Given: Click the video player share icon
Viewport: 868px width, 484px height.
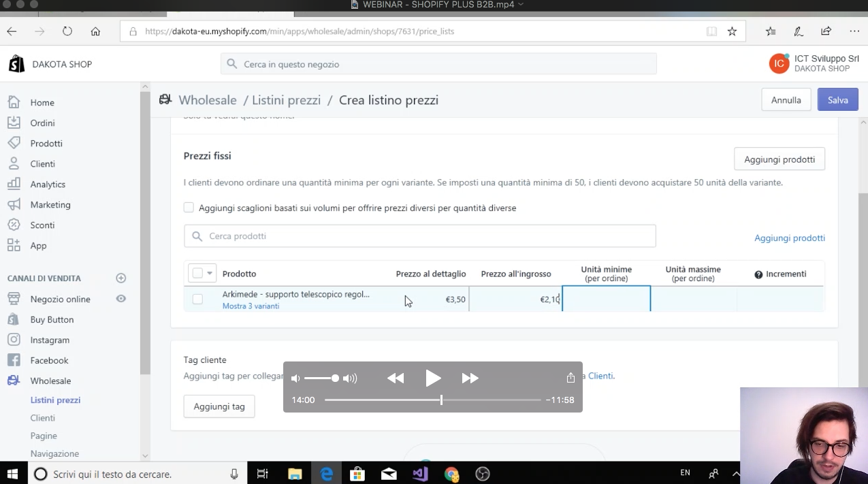Looking at the screenshot, I should 570,378.
